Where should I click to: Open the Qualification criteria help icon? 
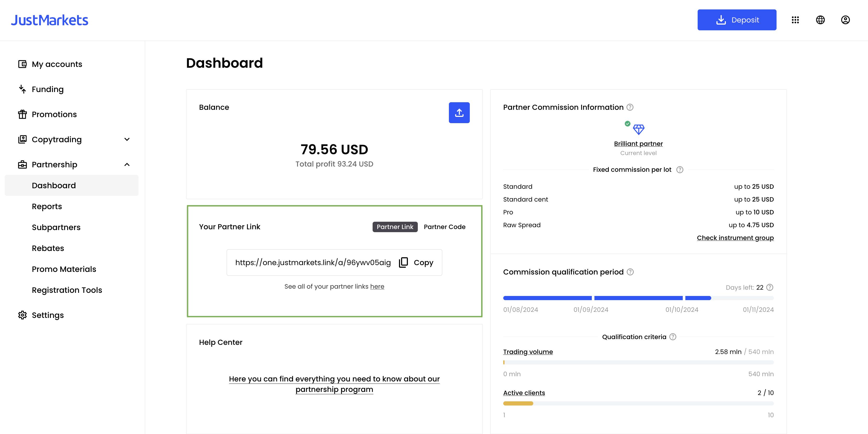click(x=673, y=336)
